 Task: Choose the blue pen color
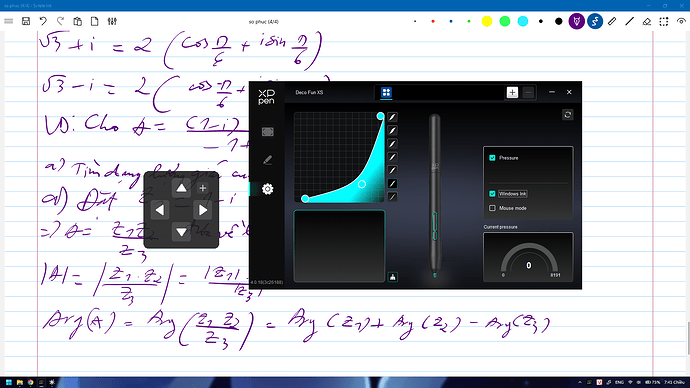click(451, 21)
